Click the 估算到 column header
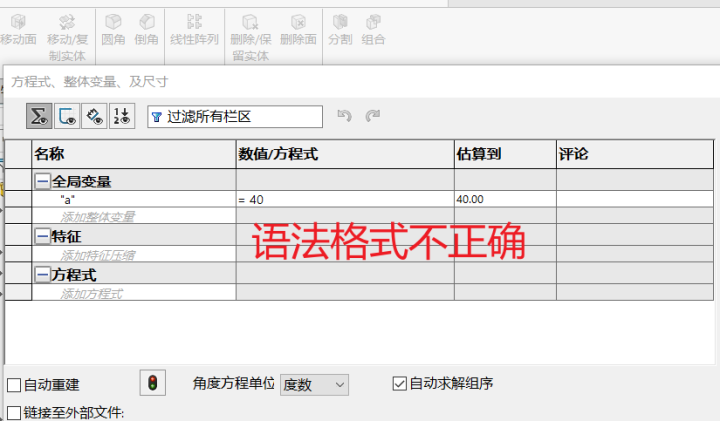 click(x=505, y=154)
